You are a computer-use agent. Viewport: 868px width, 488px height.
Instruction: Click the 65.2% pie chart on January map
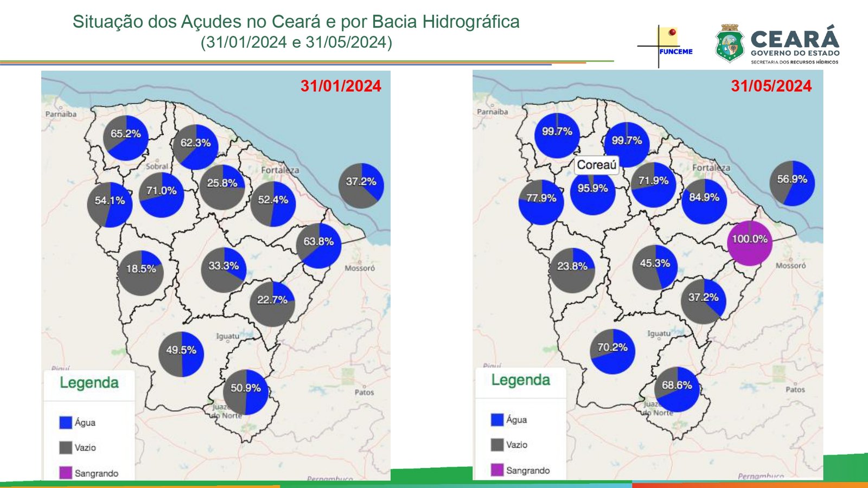click(x=126, y=138)
